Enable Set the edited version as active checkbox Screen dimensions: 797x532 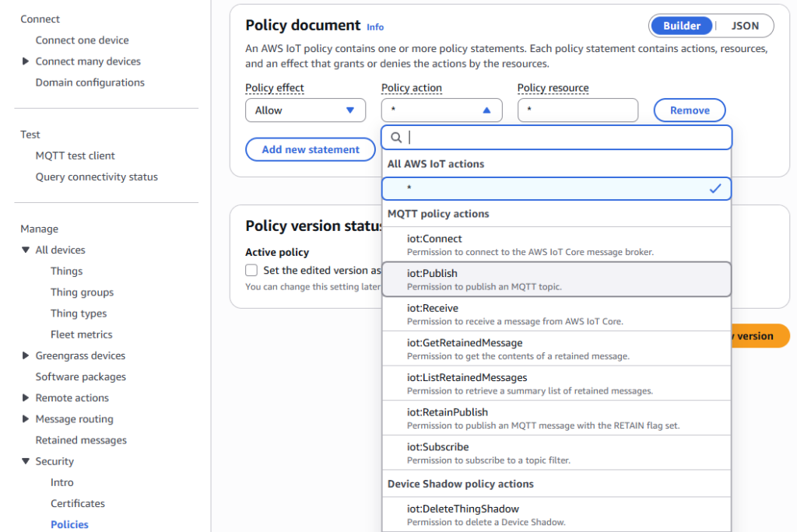(253, 270)
